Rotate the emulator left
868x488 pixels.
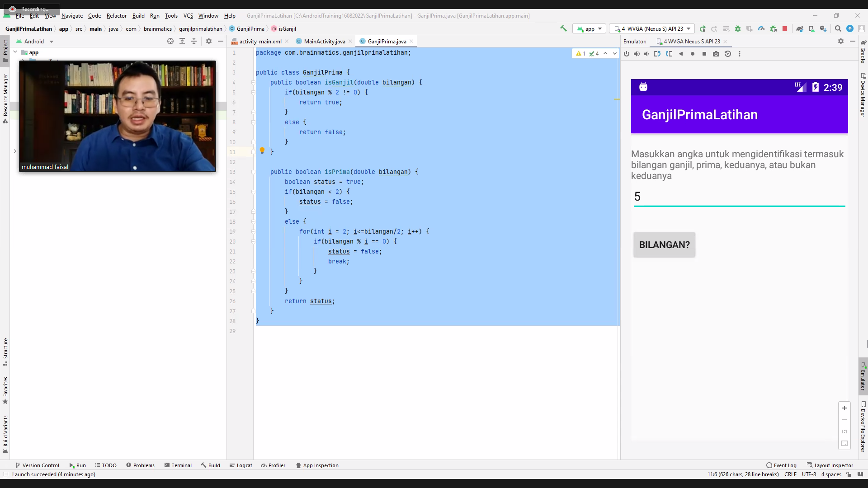(x=657, y=54)
